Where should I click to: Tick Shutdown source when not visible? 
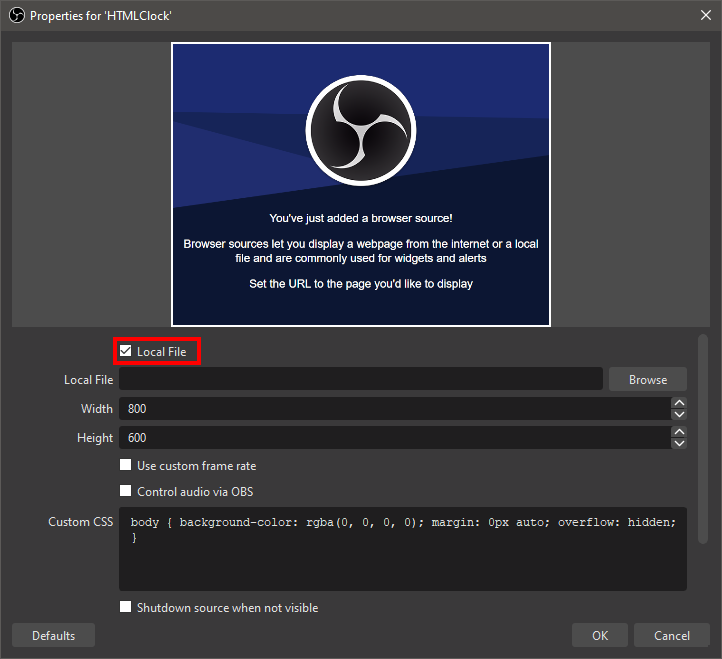(x=125, y=607)
